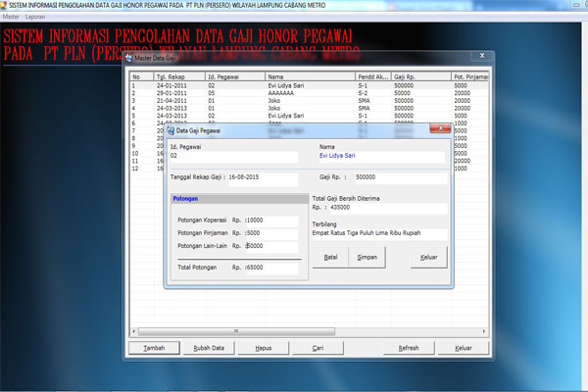Click the Cari button

click(318, 348)
